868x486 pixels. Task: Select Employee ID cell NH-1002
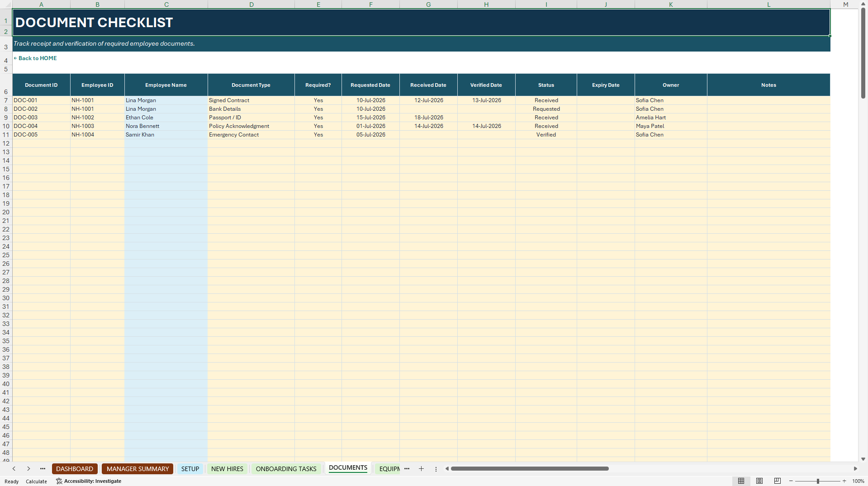pos(97,118)
